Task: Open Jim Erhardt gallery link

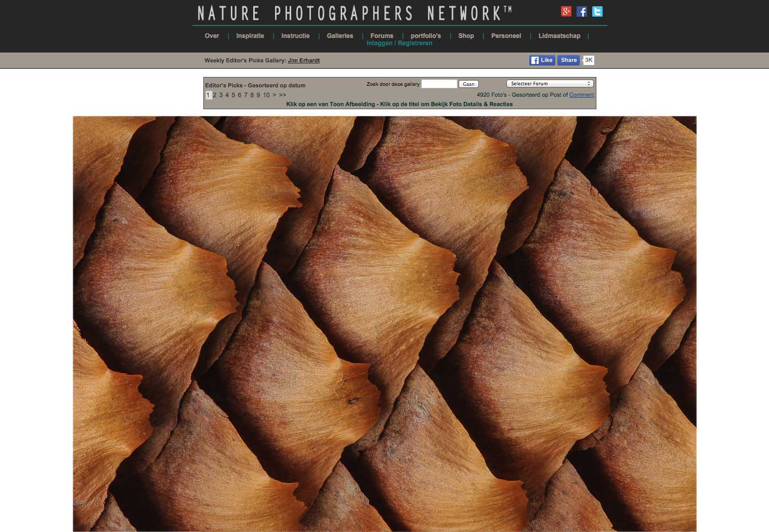Action: [x=304, y=60]
